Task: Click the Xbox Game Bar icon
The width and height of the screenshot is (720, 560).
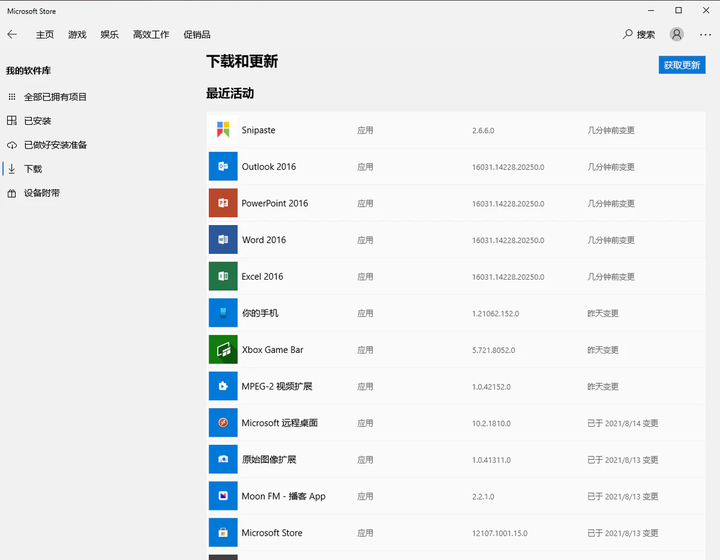Action: pos(223,349)
